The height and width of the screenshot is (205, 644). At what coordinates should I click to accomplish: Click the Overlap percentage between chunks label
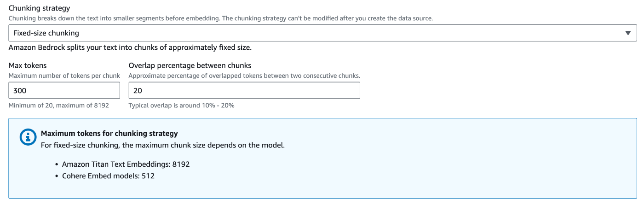click(x=190, y=65)
